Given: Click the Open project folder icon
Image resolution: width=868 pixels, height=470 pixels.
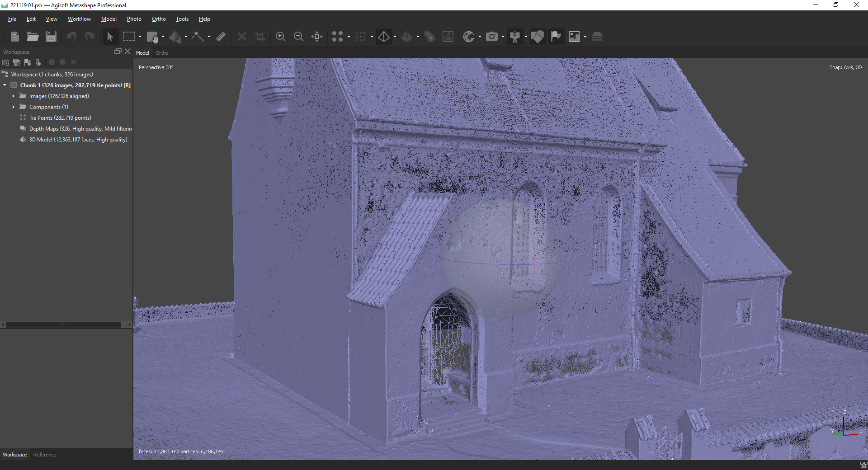Looking at the screenshot, I should pos(33,37).
